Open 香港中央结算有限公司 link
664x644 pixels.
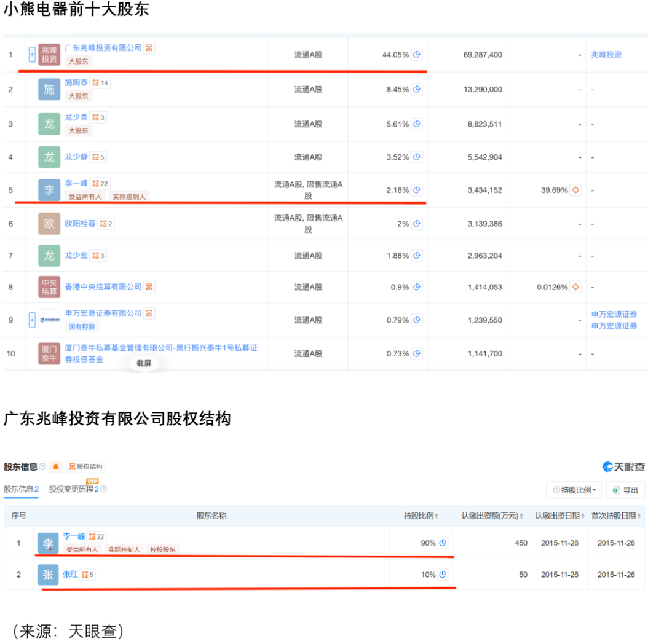(103, 287)
